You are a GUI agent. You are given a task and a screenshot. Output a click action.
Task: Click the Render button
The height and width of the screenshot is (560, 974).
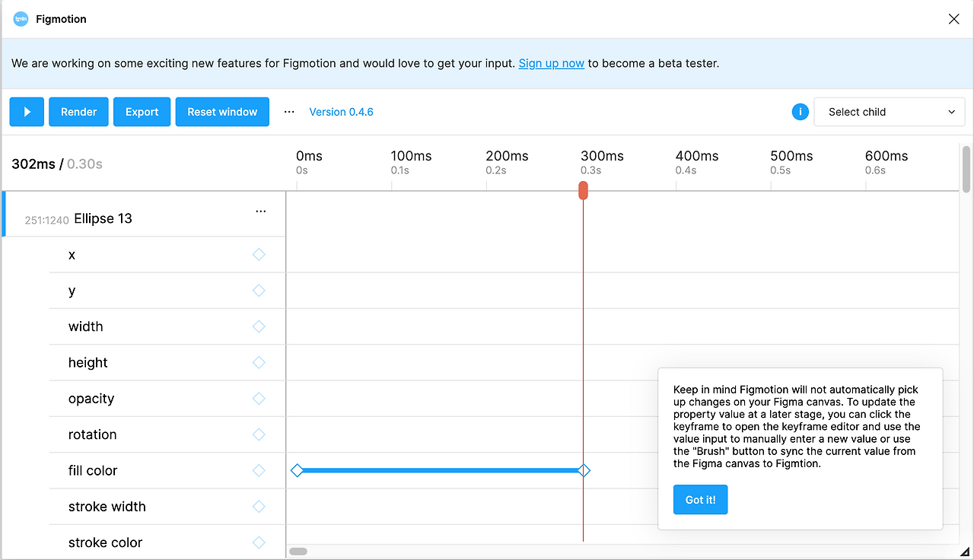79,112
